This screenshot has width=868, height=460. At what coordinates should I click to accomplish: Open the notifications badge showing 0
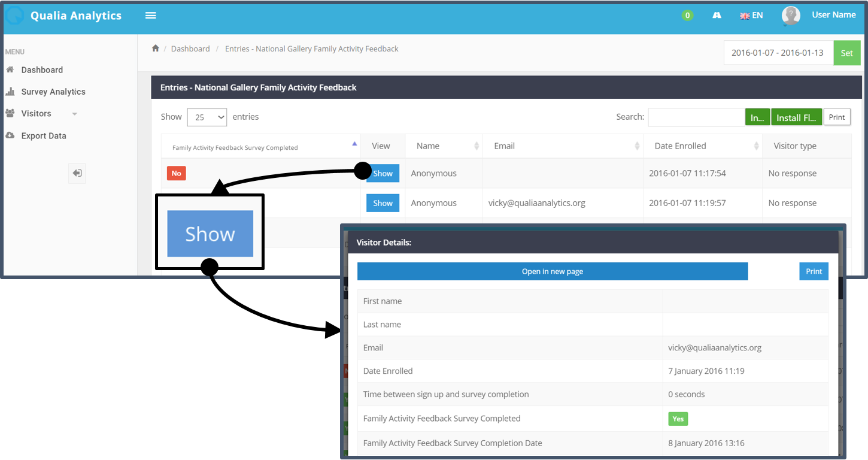click(x=687, y=16)
